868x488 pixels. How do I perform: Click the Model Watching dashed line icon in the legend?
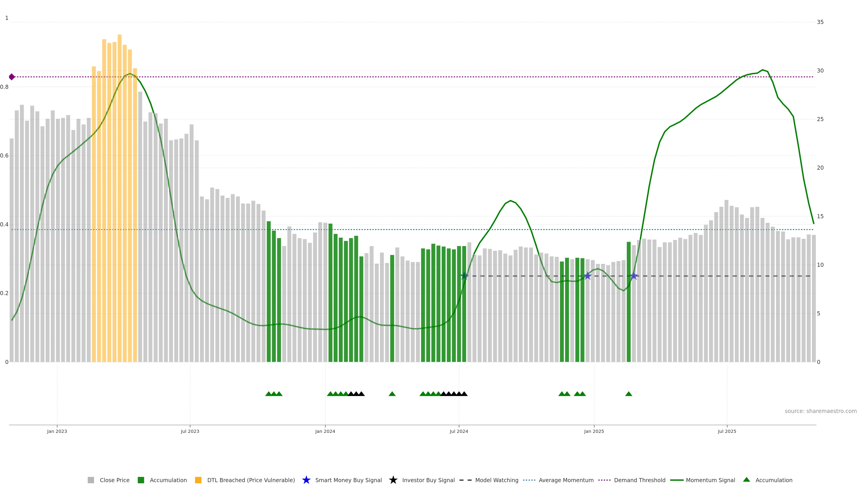(465, 480)
